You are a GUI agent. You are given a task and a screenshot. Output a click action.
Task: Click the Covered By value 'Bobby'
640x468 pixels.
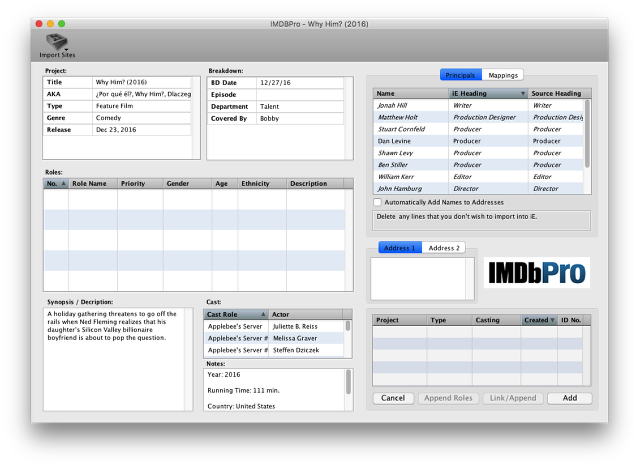pos(300,118)
